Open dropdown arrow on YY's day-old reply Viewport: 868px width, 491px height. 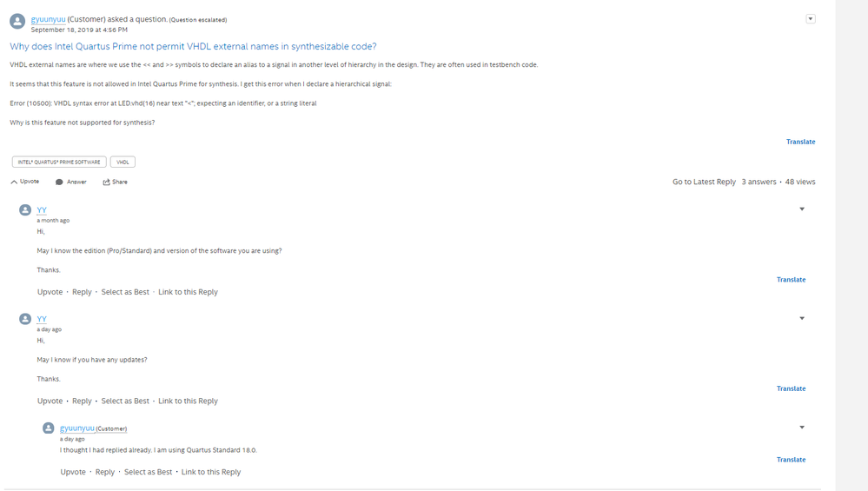tap(802, 318)
